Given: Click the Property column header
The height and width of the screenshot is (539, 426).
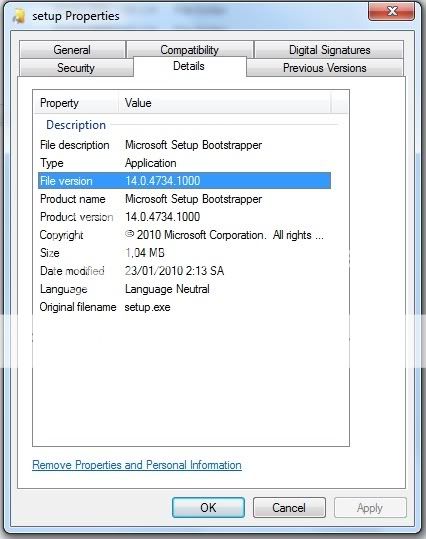Looking at the screenshot, I should coord(76,103).
